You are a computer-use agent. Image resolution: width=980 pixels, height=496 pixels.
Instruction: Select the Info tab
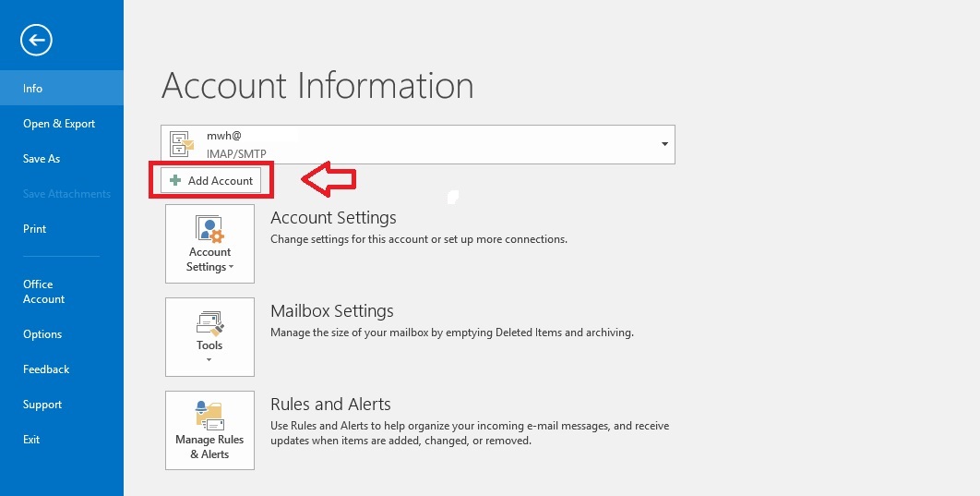click(62, 88)
